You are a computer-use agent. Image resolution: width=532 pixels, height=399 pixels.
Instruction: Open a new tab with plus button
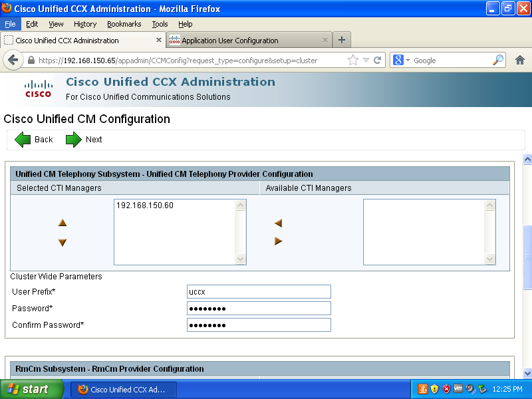[x=342, y=40]
